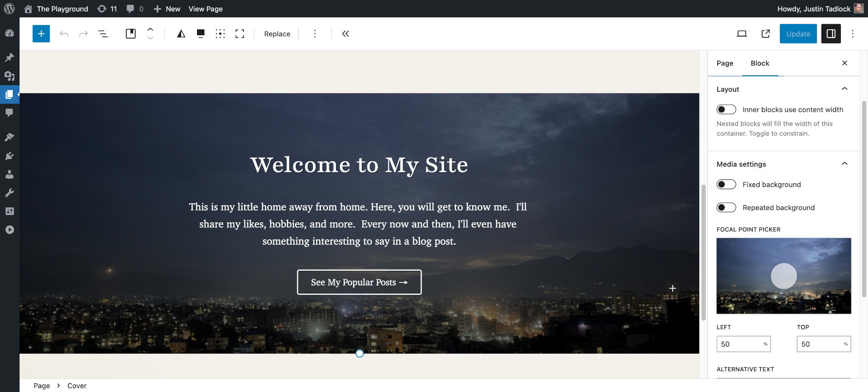This screenshot has height=392, width=868.
Task: Click Replace to change the cover media
Action: pyautogui.click(x=277, y=34)
